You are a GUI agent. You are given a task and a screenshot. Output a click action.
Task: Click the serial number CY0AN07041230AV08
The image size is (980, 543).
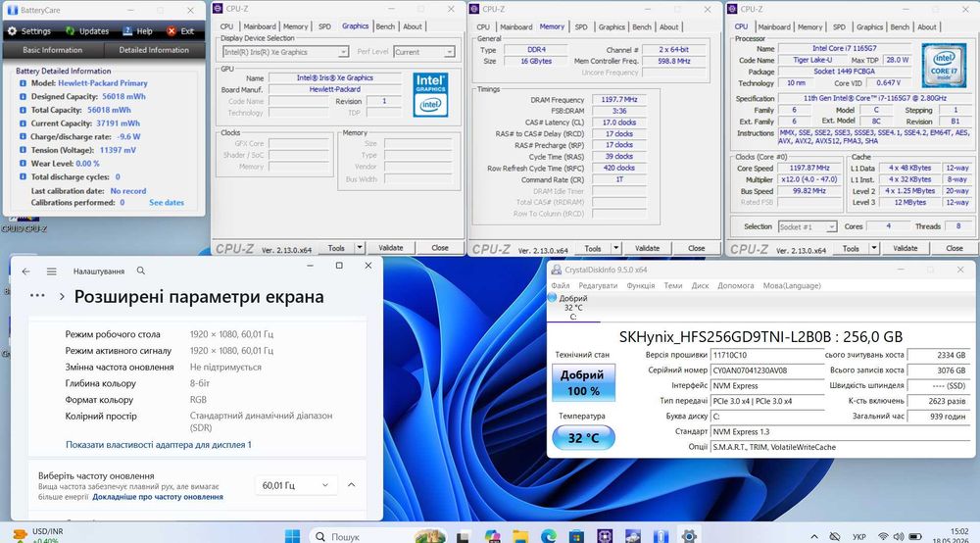click(x=767, y=370)
